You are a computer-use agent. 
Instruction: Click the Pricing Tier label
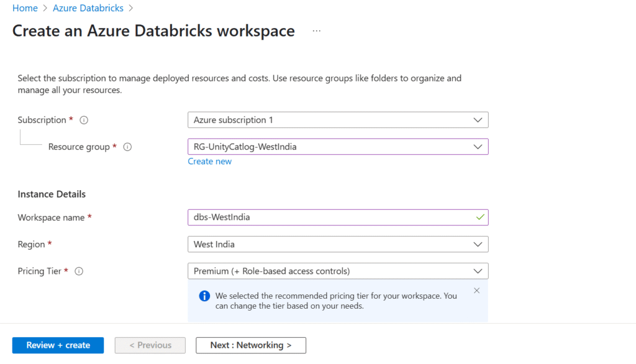39,271
